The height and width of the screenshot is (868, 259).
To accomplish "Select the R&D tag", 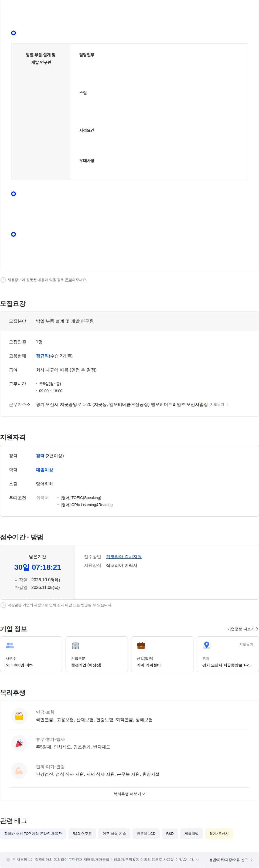I will (x=170, y=833).
